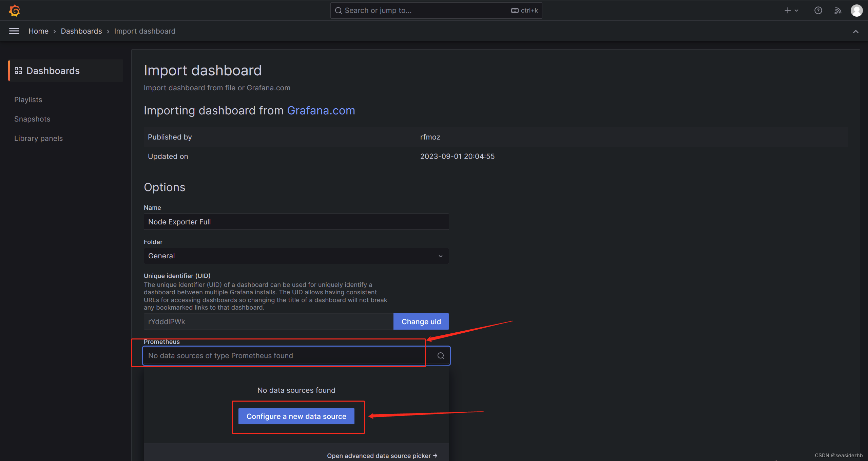Click the Prometheus data source picker field
The height and width of the screenshot is (461, 868).
coord(296,356)
